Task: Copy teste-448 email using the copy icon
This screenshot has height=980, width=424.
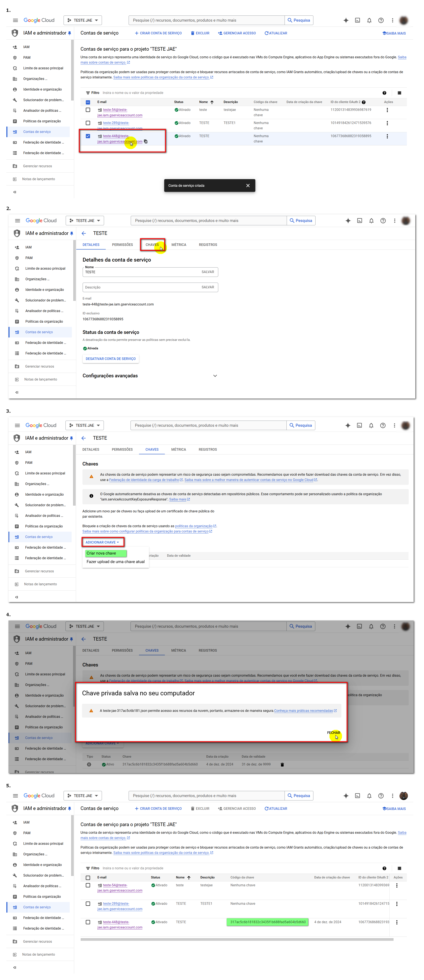Action: click(x=146, y=142)
